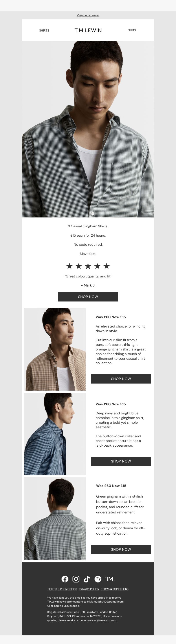Open the Facebook icon in footer
Viewport: 176px width, 644px height.
[x=65, y=579]
